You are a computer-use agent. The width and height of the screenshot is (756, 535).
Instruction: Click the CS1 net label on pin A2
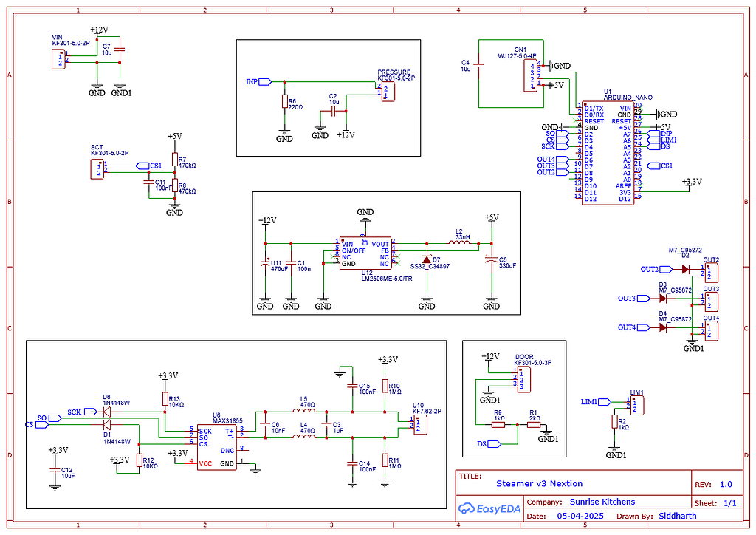(653, 165)
